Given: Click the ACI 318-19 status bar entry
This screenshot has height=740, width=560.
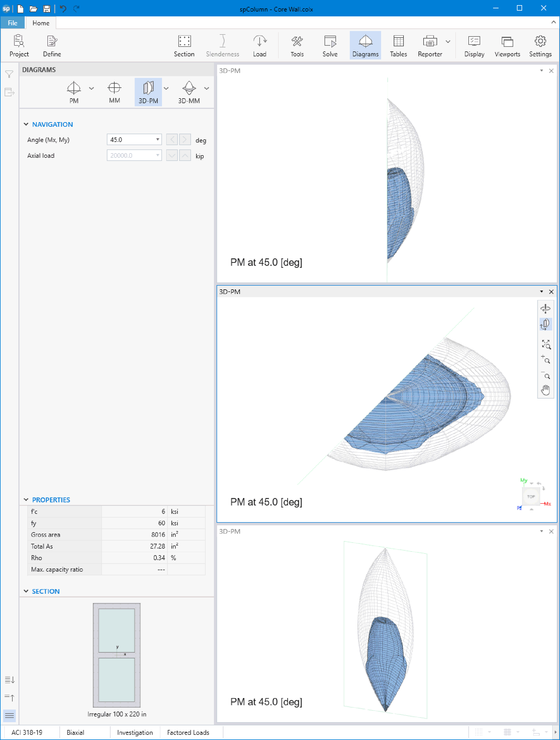Looking at the screenshot, I should click(27, 733).
